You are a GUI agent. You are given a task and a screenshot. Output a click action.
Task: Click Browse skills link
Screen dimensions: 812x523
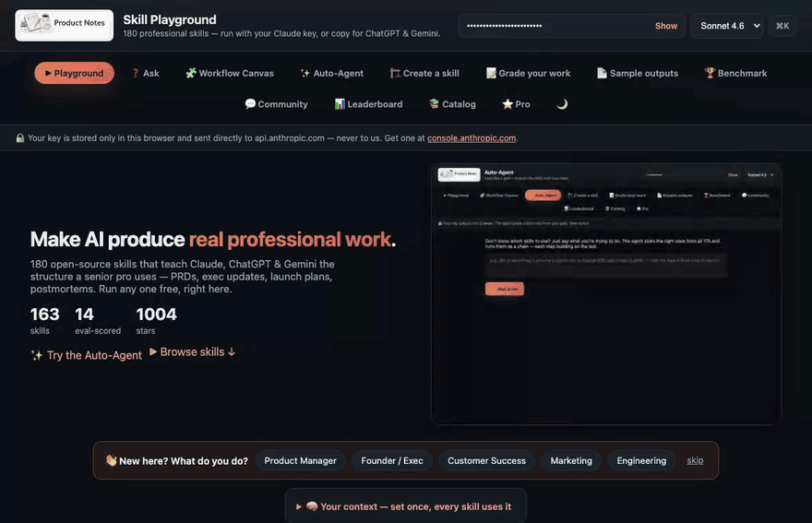[x=193, y=352]
